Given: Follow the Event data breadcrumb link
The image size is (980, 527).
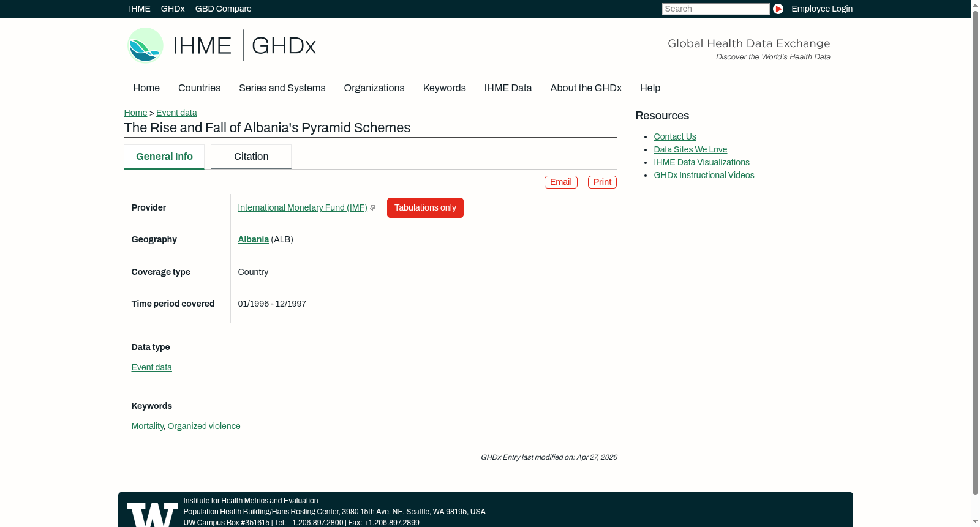Looking at the screenshot, I should 176,113.
